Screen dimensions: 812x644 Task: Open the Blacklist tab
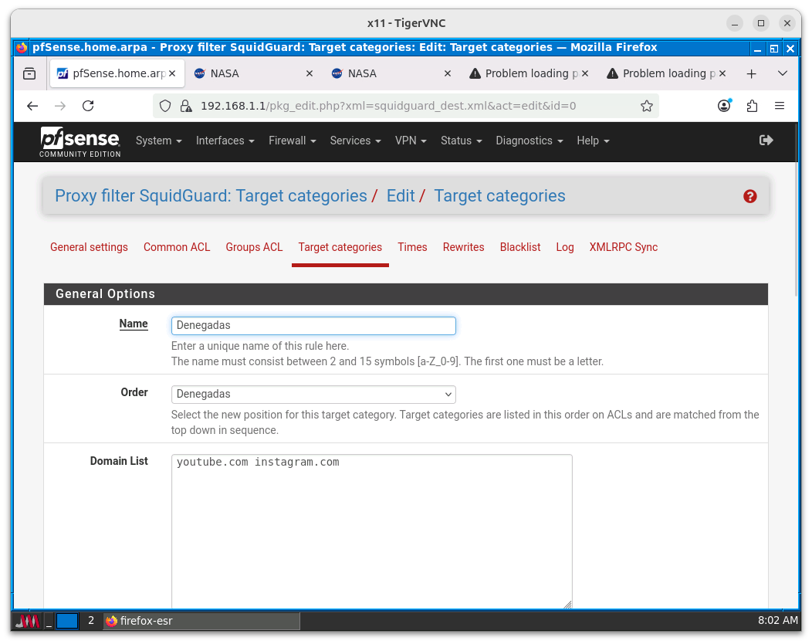click(x=520, y=247)
